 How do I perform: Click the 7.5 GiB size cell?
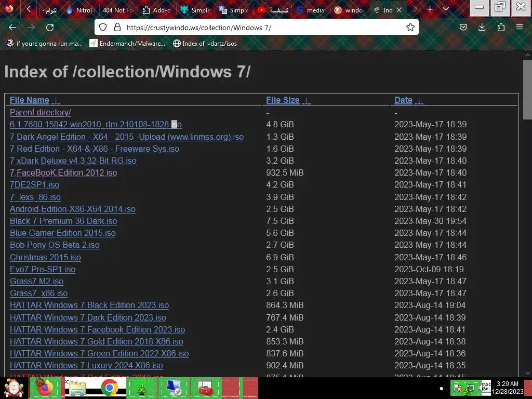[x=280, y=221]
